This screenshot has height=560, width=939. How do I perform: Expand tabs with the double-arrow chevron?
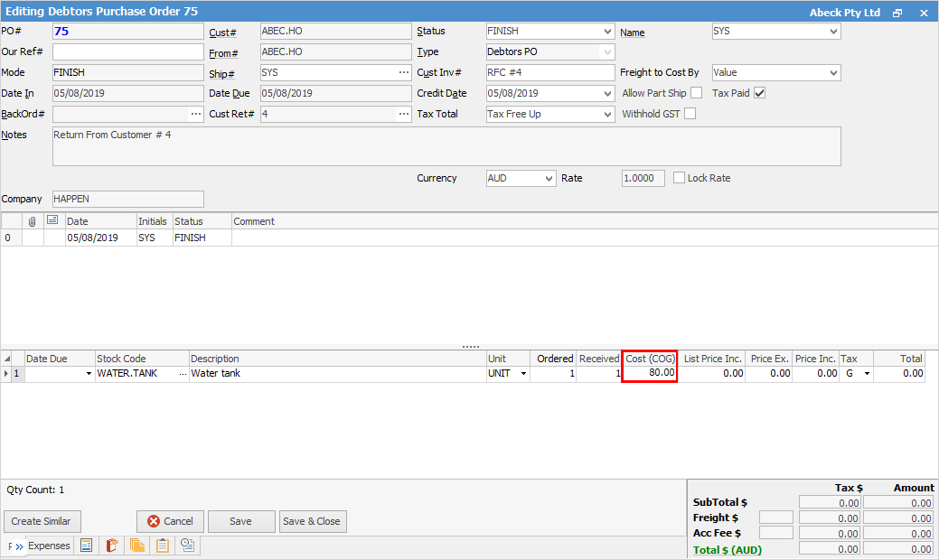pyautogui.click(x=19, y=546)
